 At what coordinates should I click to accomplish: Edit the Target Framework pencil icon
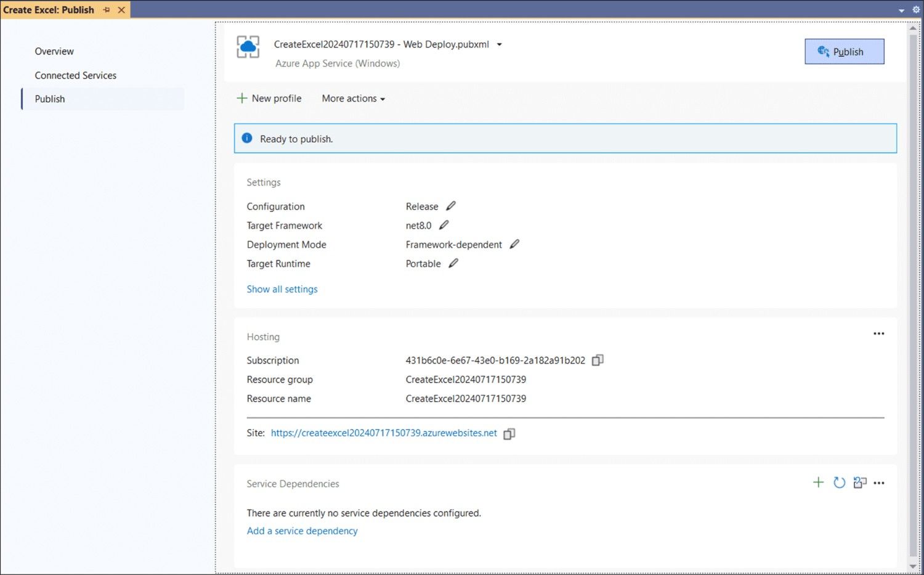[x=444, y=225]
